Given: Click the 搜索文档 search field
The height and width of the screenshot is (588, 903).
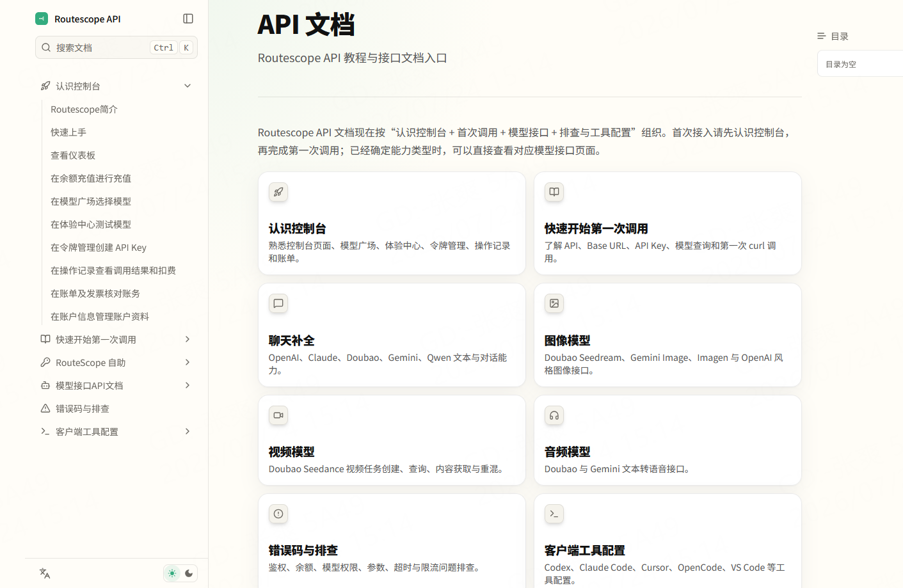Looking at the screenshot, I should click(116, 47).
